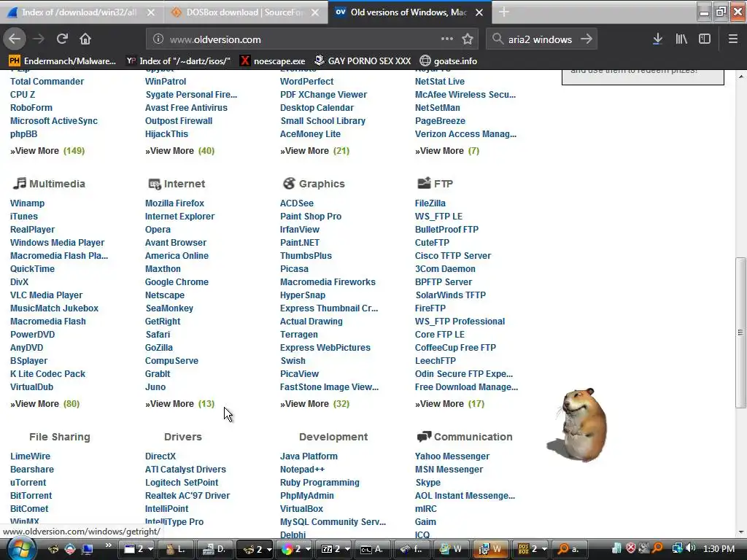Click the volume speaker tray icon

(691, 548)
